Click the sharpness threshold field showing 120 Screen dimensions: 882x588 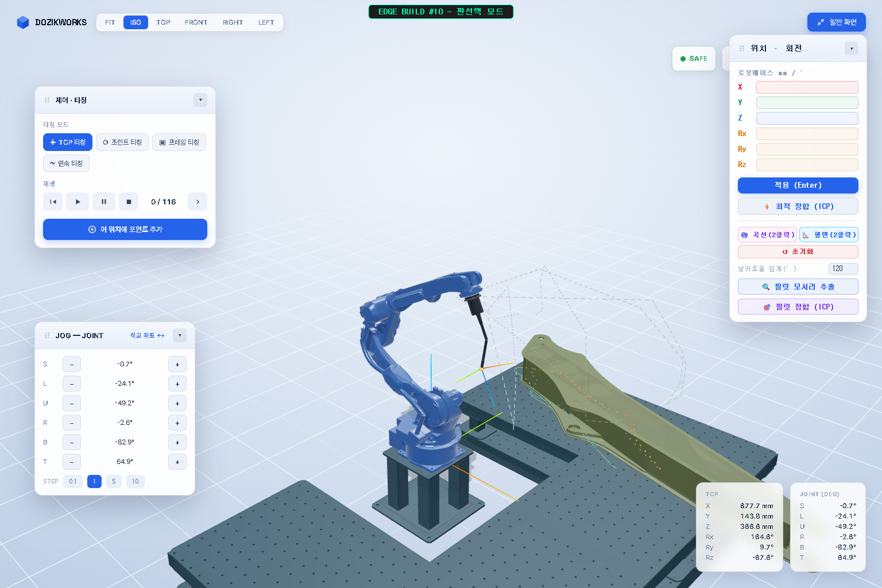coord(844,269)
